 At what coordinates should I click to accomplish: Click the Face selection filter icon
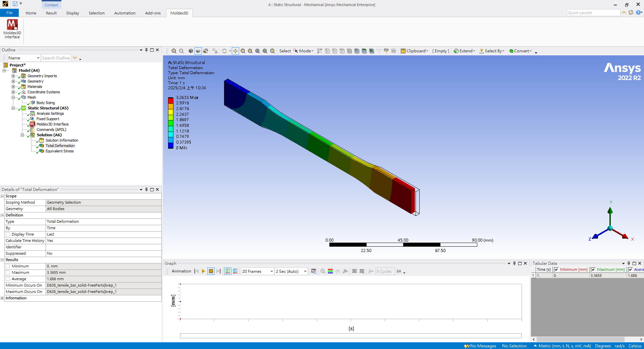[x=342, y=51]
